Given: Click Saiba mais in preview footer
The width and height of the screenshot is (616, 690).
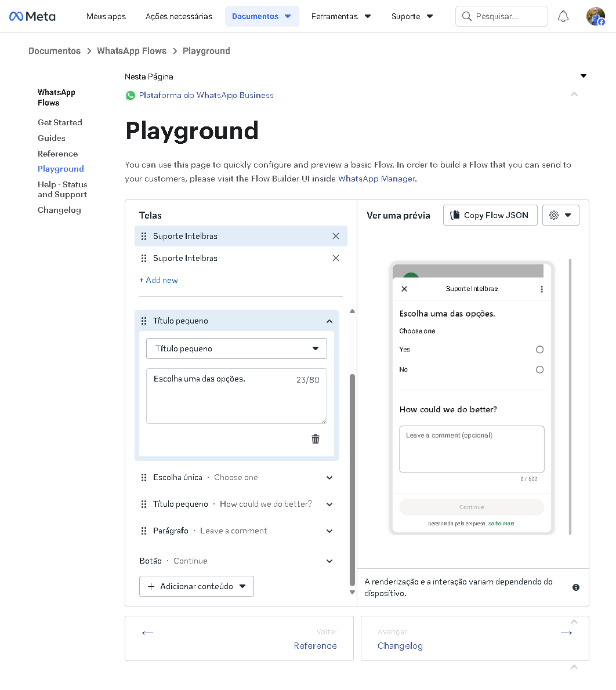Looking at the screenshot, I should coord(501,524).
